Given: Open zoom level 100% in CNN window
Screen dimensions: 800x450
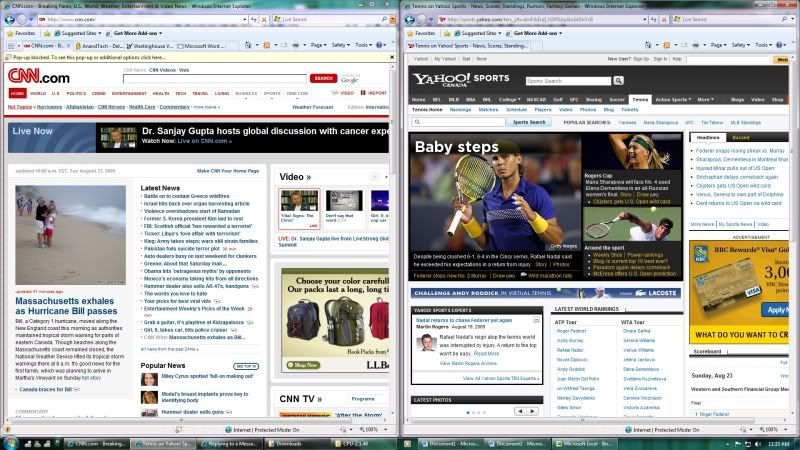Looking at the screenshot, I should click(x=371, y=430).
